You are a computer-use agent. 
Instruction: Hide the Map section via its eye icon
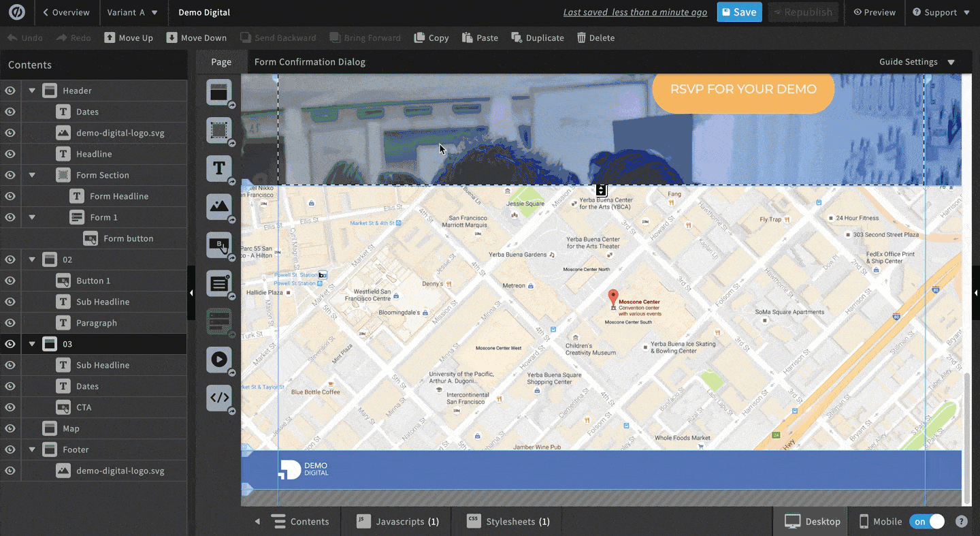(10, 428)
